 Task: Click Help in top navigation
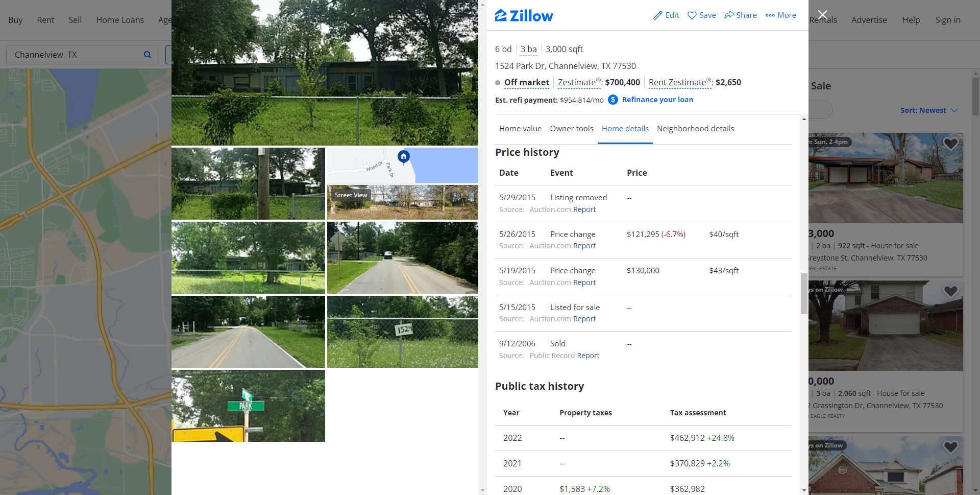(911, 20)
